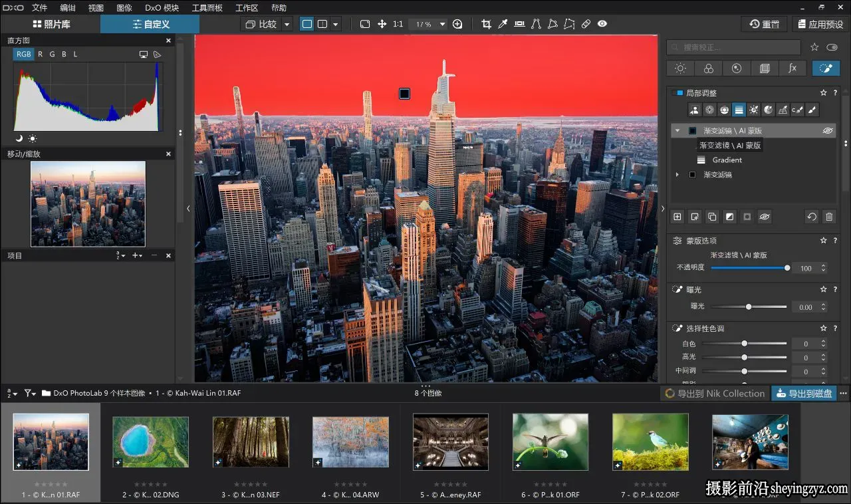Collapse the 渐变滤镜 \ AI 蒙版 tree item
Viewport: 851px width, 504px height.
click(677, 131)
